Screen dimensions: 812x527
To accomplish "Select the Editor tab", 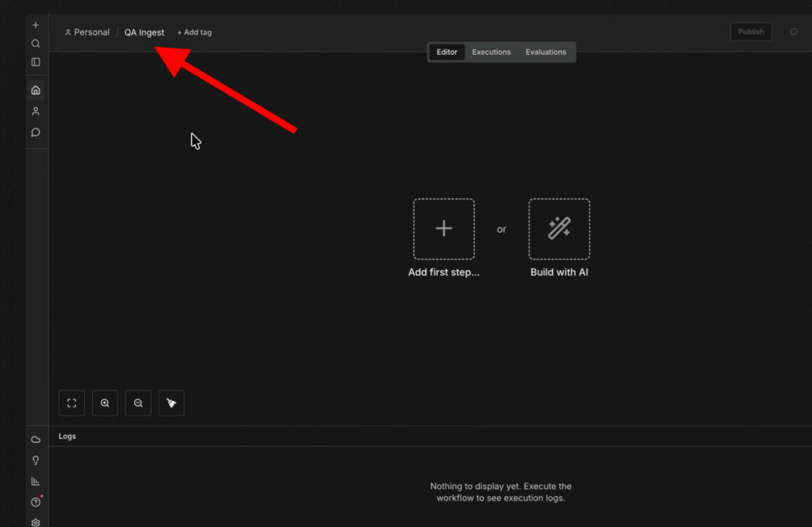I will pos(446,52).
